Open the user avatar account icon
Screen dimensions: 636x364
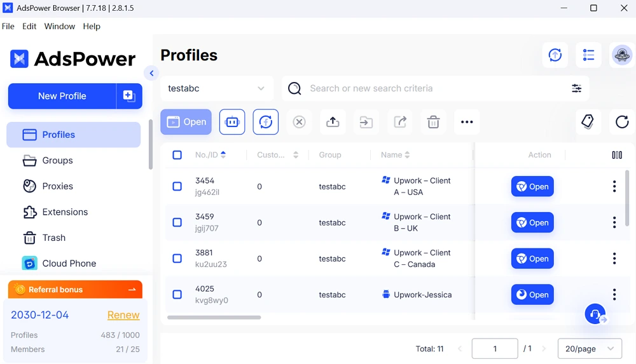click(x=622, y=55)
